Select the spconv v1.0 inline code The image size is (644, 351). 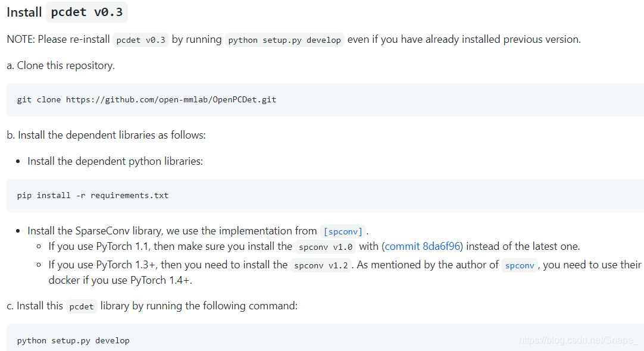(326, 246)
